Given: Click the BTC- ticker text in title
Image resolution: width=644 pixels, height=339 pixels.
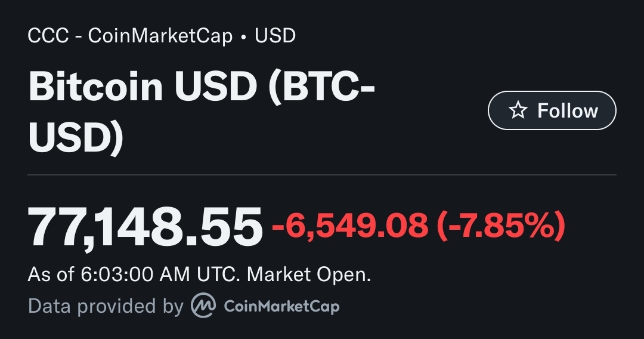Looking at the screenshot, I should tap(321, 87).
